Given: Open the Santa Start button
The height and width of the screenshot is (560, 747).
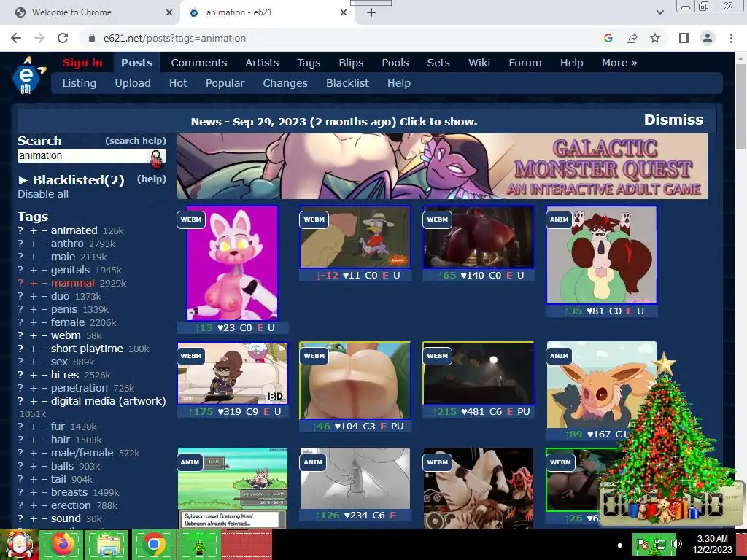Looking at the screenshot, I should (19, 544).
